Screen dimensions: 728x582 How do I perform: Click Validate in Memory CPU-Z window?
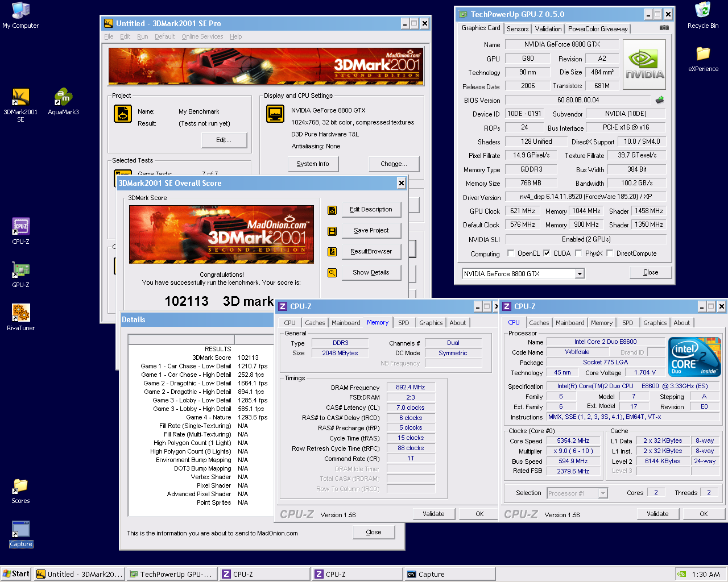433,514
